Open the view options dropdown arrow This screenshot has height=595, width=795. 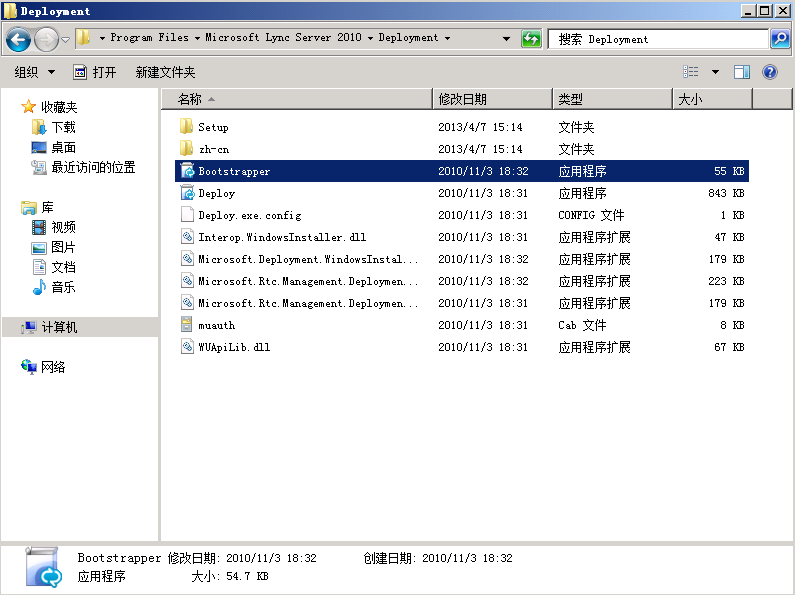coord(715,72)
